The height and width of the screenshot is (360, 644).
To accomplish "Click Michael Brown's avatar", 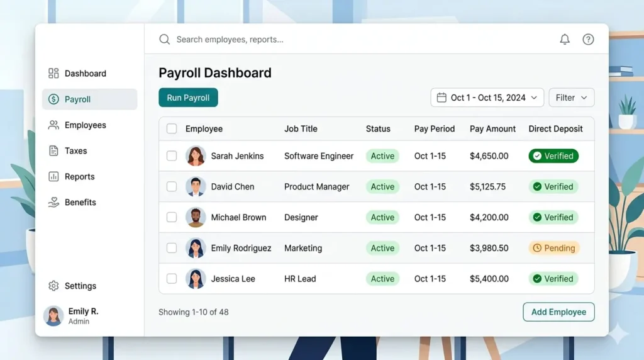I will (196, 217).
